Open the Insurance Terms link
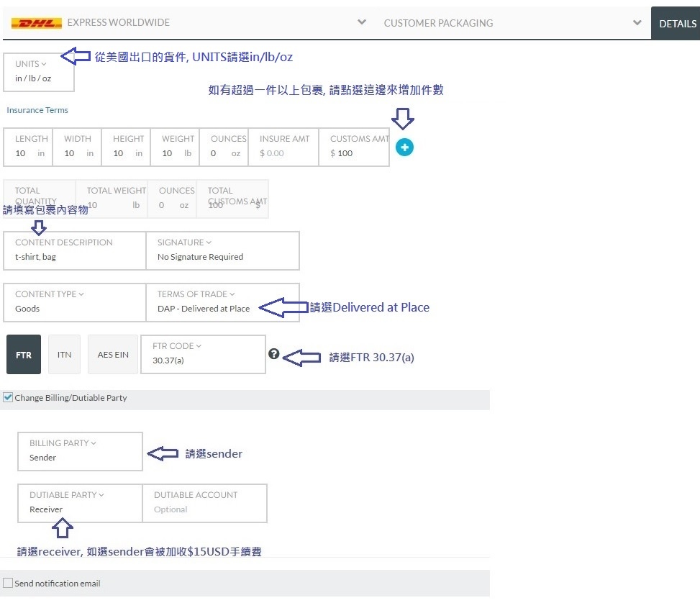This screenshot has width=700, height=603. [37, 110]
